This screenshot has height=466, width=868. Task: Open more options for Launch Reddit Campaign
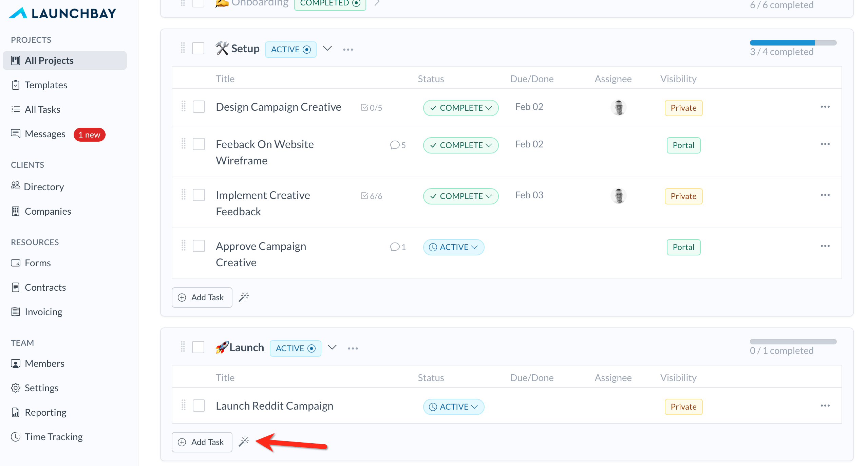[825, 406]
